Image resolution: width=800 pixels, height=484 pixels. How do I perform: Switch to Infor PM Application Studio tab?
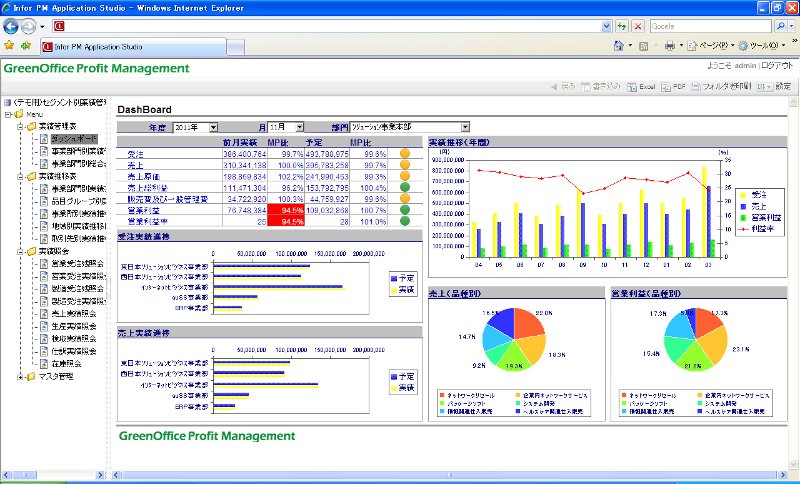(x=134, y=47)
